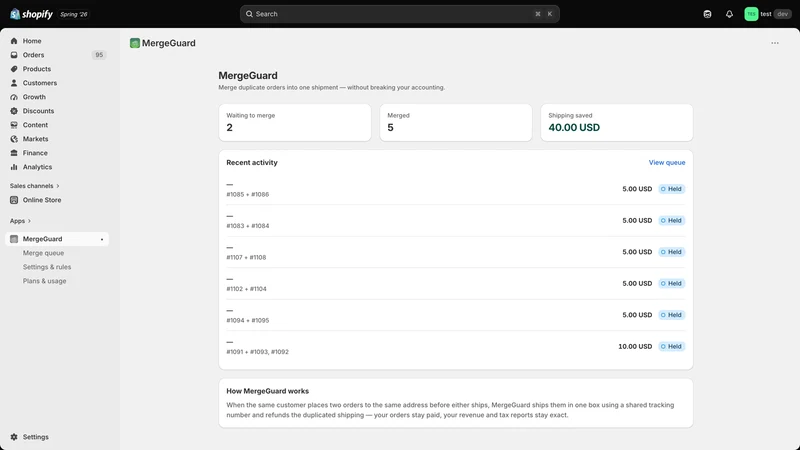Image resolution: width=800 pixels, height=450 pixels.
Task: Click the 10.00 USD amount
Action: [x=635, y=346]
